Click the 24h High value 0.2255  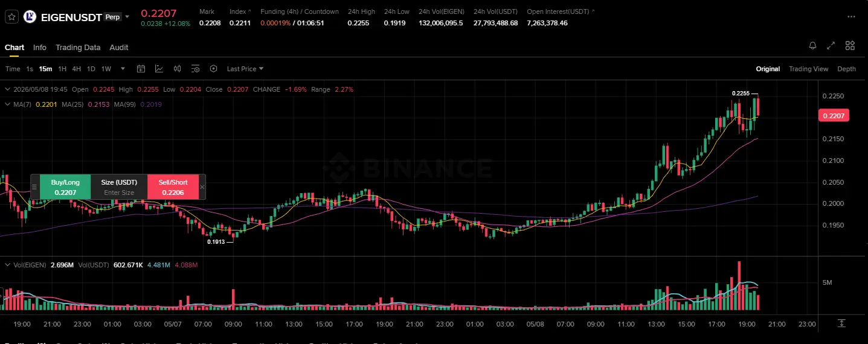(358, 23)
